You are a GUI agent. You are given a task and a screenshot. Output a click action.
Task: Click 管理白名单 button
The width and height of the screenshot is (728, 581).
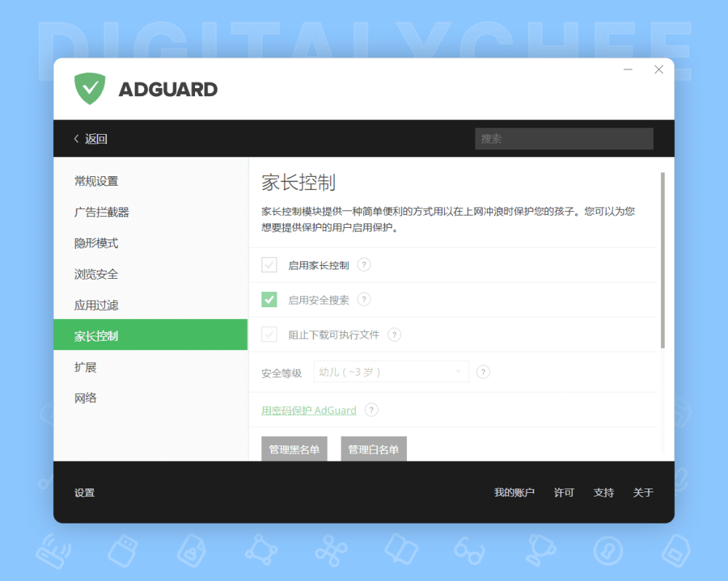pos(373,449)
